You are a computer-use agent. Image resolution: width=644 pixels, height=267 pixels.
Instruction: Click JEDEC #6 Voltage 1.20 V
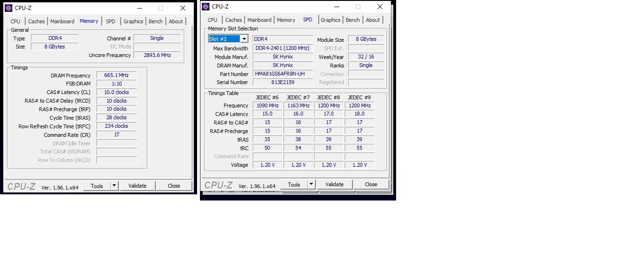click(267, 165)
